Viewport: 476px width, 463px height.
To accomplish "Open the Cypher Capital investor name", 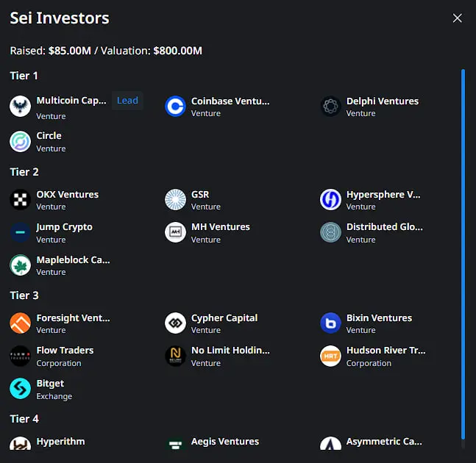I will [224, 317].
